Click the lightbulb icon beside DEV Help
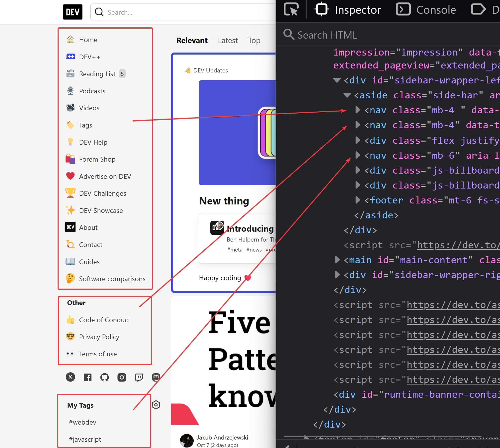 point(70,142)
